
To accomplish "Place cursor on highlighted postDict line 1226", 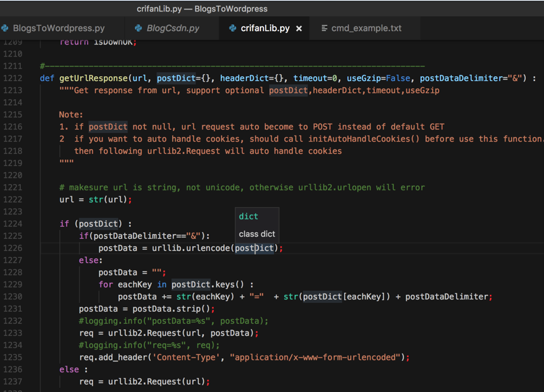I will 254,248.
